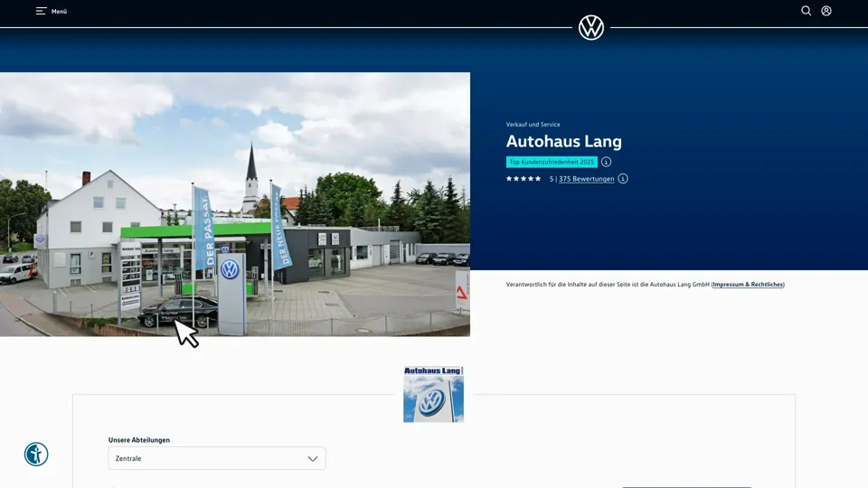This screenshot has width=868, height=488.
Task: Open the user account icon
Action: coord(826,11)
